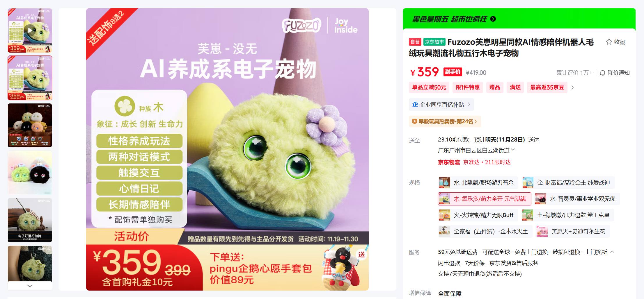This screenshot has height=299, width=644.
Task: Select 土-稳墩墩 variant option
Action: tap(568, 215)
